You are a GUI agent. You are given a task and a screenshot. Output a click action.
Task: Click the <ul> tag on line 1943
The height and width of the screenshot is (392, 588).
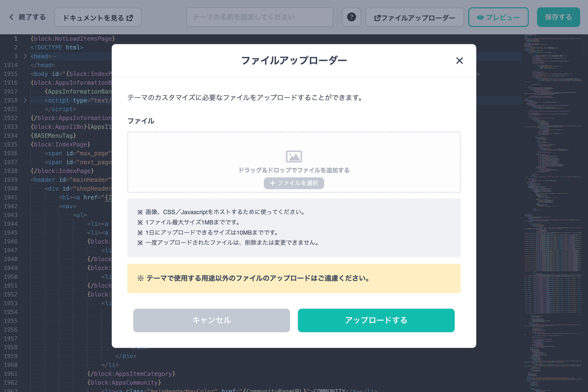pos(80,215)
